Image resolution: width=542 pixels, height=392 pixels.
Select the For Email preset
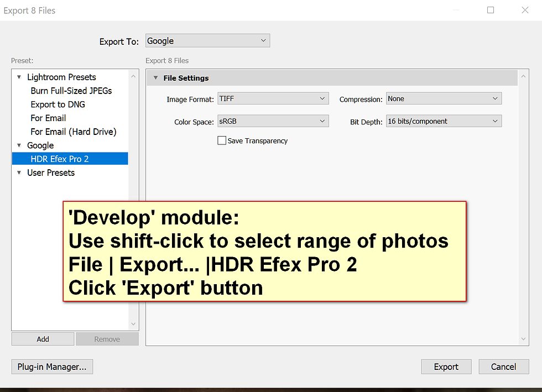(x=48, y=118)
